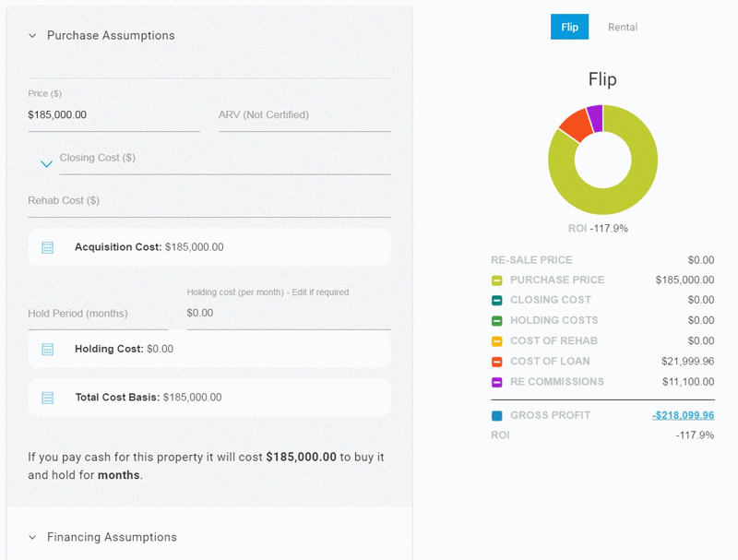This screenshot has width=738, height=560.
Task: Collapse the Purchase Assumptions section
Action: tap(31, 35)
